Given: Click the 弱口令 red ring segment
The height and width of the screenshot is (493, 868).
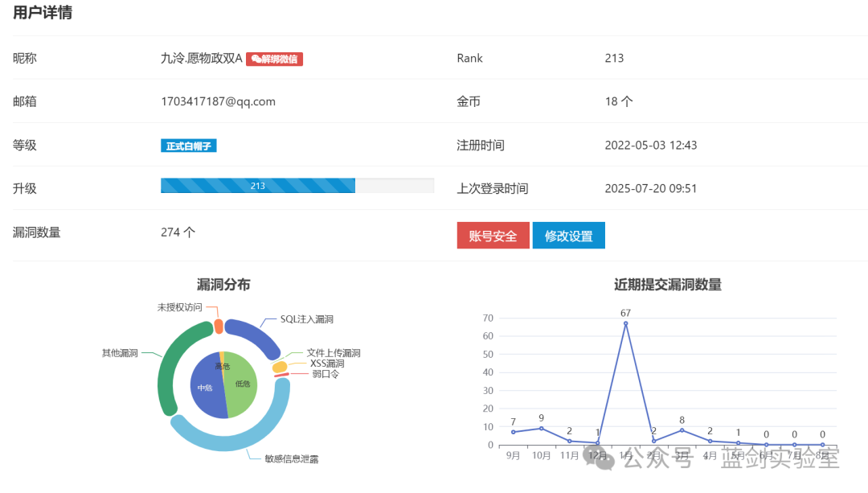Looking at the screenshot, I should [x=281, y=375].
